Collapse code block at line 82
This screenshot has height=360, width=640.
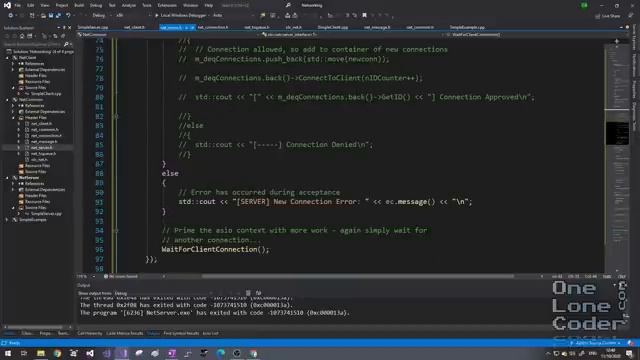pos(116,116)
